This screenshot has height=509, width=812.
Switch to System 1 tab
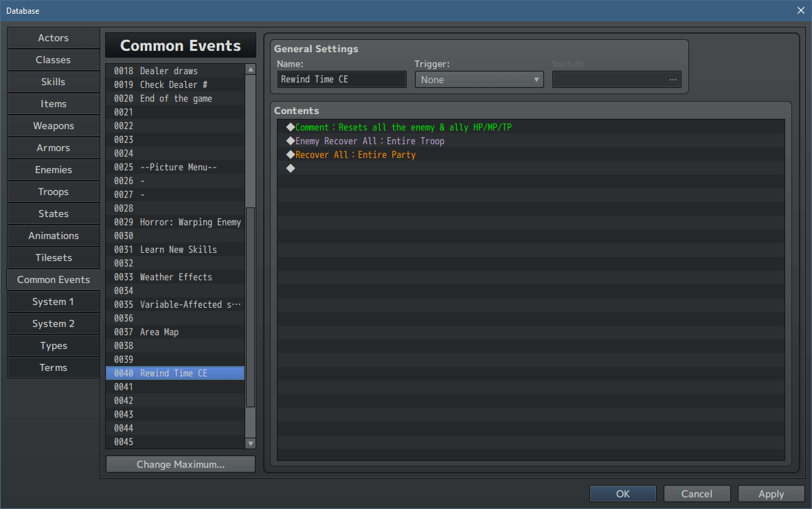(x=54, y=302)
